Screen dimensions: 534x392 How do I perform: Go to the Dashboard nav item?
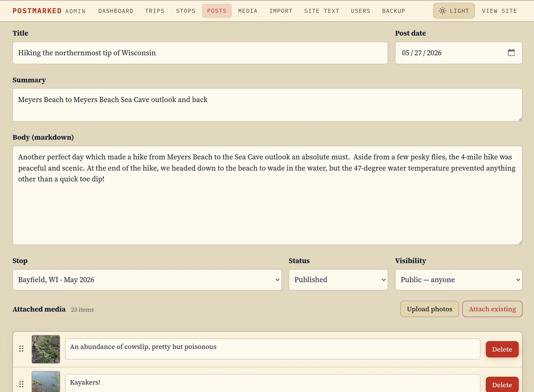(116, 11)
